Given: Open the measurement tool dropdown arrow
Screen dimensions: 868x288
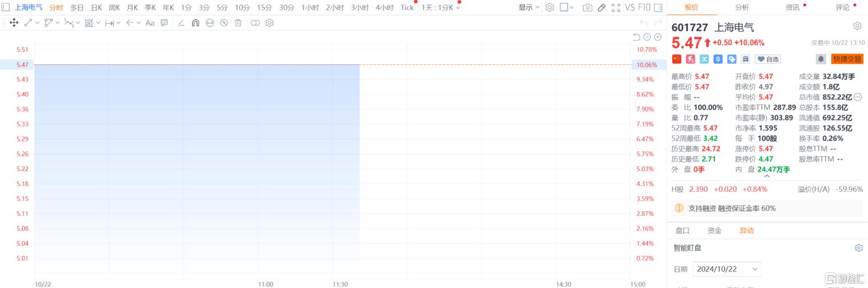Looking at the screenshot, I should point(98,23).
